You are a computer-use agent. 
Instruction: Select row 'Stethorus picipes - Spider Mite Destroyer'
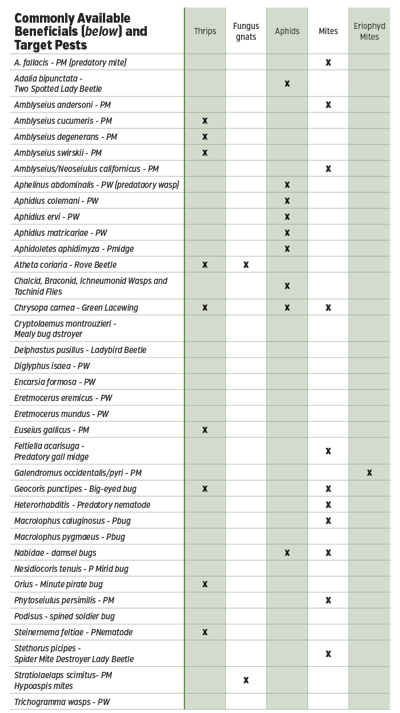[x=200, y=653]
